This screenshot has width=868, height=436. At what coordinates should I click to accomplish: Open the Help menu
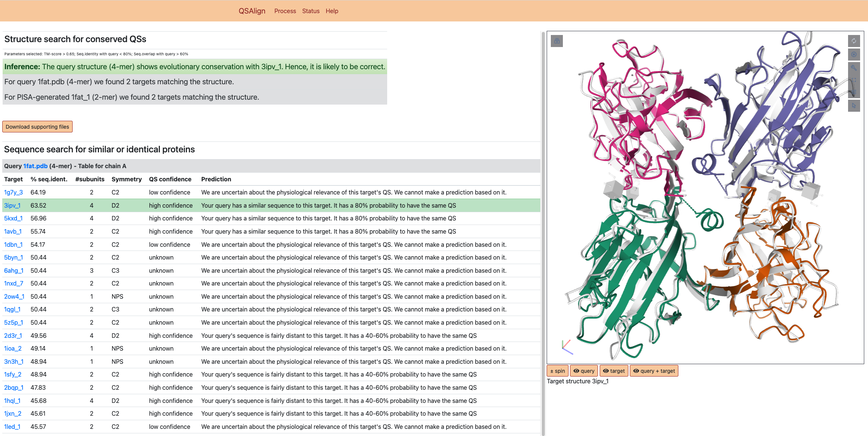(x=332, y=11)
